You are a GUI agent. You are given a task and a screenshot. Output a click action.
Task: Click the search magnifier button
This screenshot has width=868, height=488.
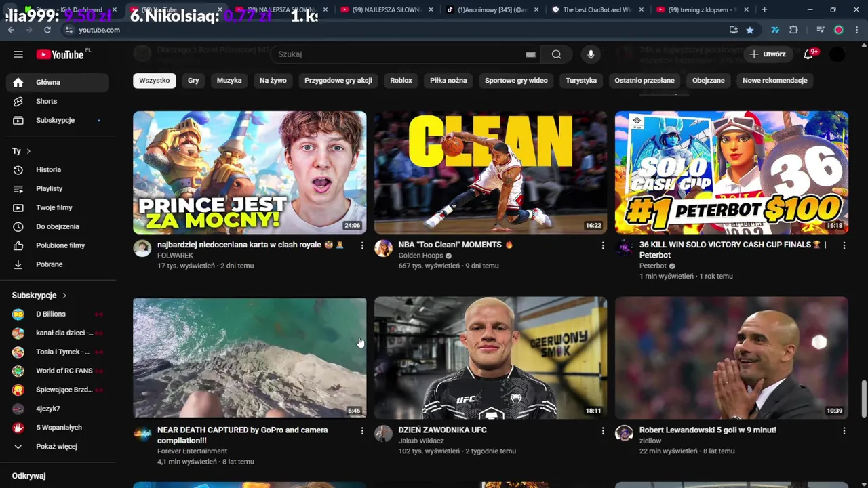556,54
